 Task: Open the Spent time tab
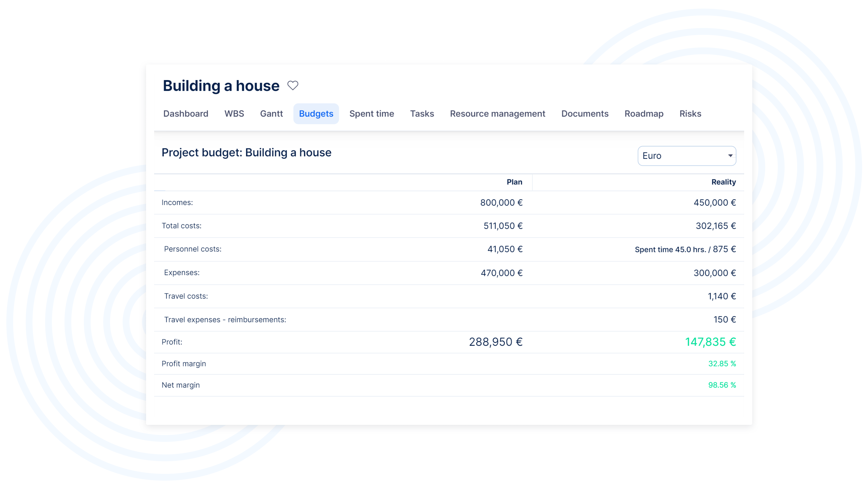coord(371,114)
